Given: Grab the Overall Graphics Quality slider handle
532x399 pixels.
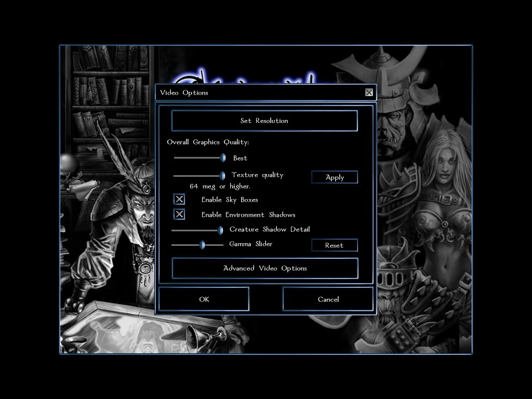Looking at the screenshot, I should (223, 158).
